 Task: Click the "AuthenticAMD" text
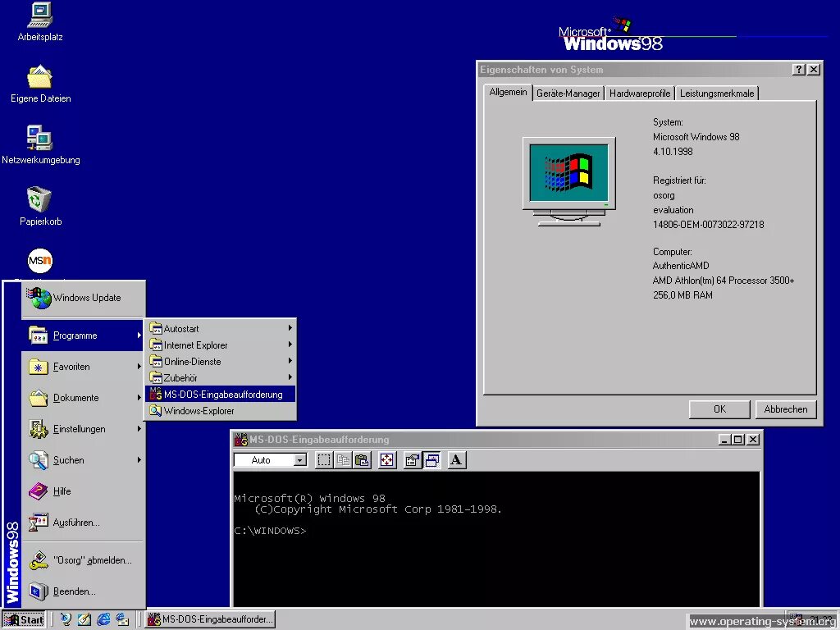coord(681,266)
